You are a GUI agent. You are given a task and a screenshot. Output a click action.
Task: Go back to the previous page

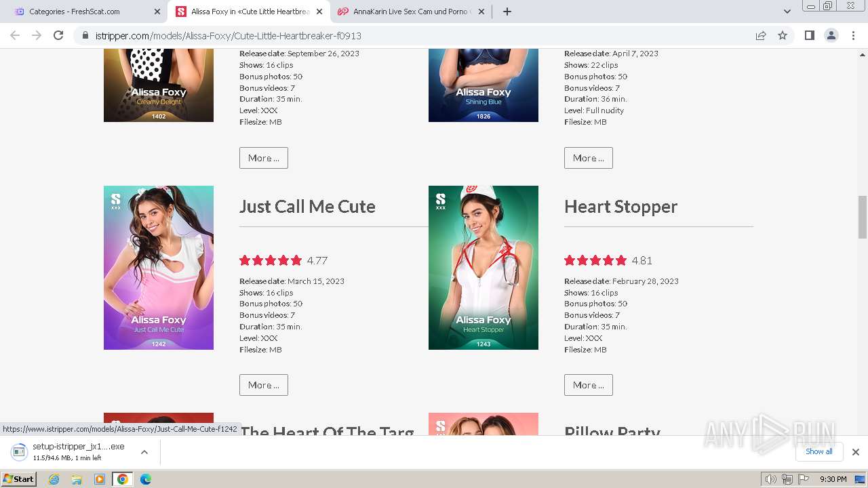click(15, 35)
